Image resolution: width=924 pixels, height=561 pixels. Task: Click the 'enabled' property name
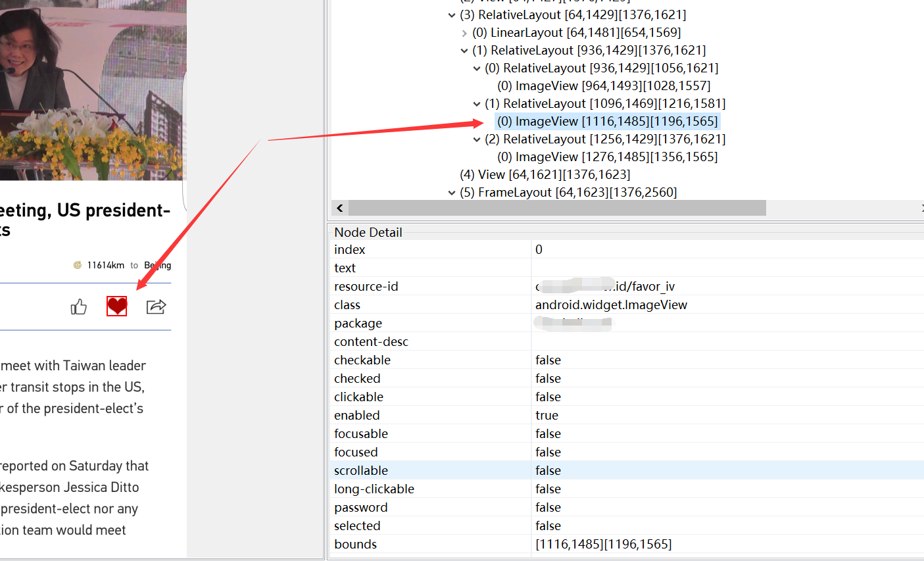(x=357, y=415)
